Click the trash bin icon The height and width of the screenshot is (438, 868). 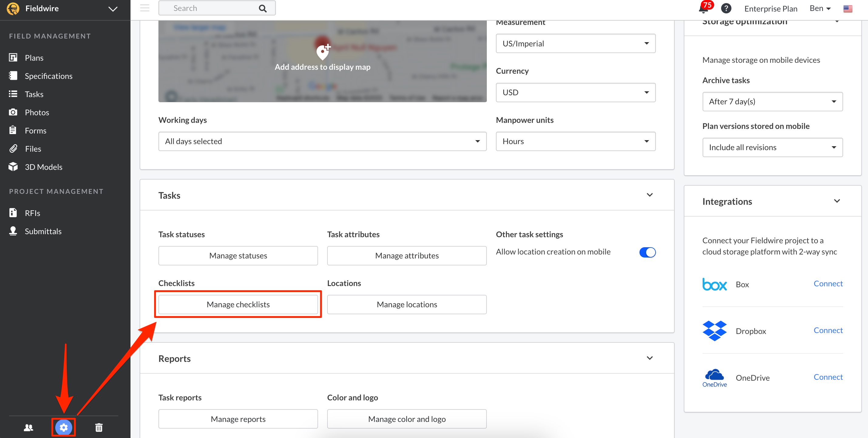pos(99,427)
